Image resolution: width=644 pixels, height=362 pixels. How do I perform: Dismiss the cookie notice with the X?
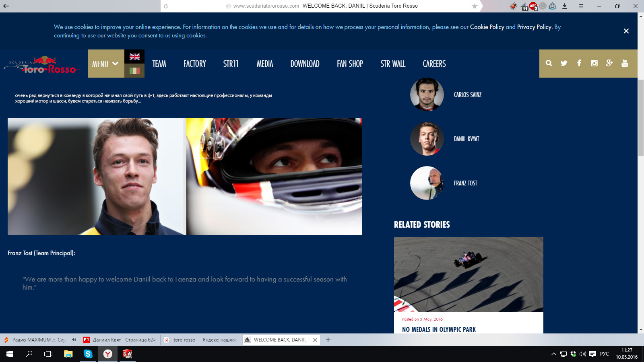(626, 31)
